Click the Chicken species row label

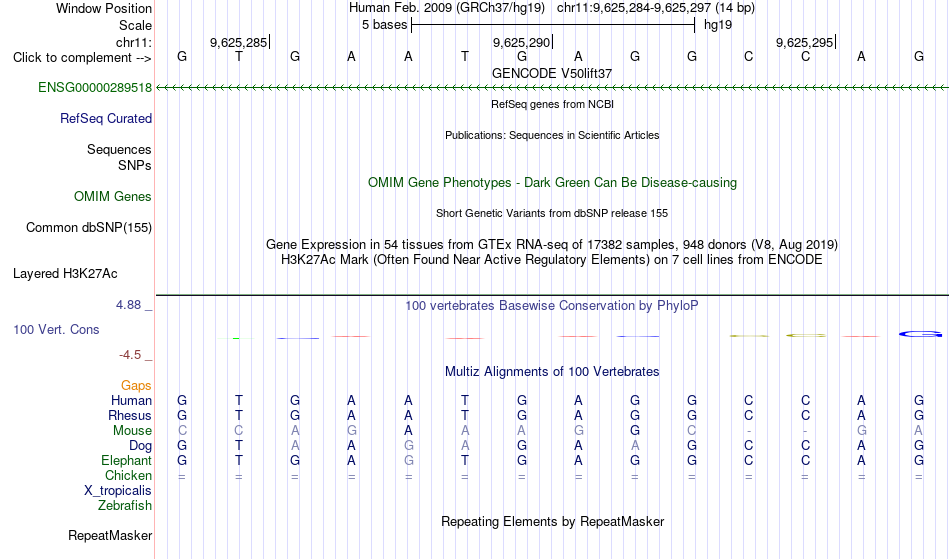(x=128, y=476)
